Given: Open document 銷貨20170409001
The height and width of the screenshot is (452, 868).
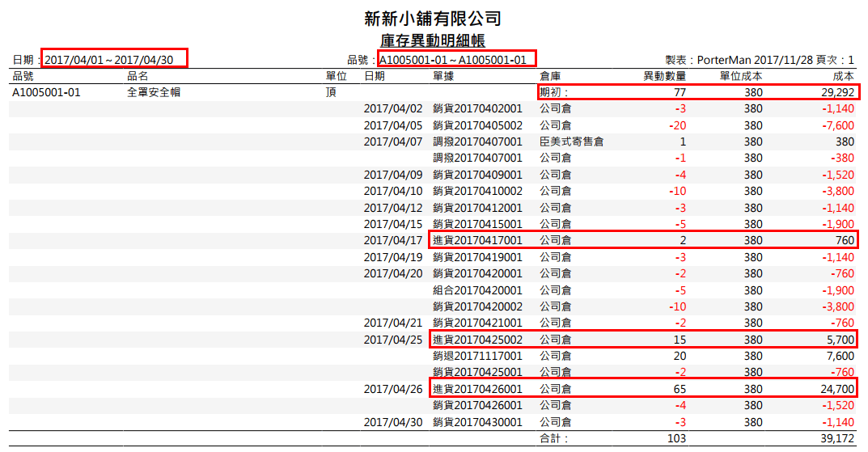Looking at the screenshot, I should pos(477,175).
